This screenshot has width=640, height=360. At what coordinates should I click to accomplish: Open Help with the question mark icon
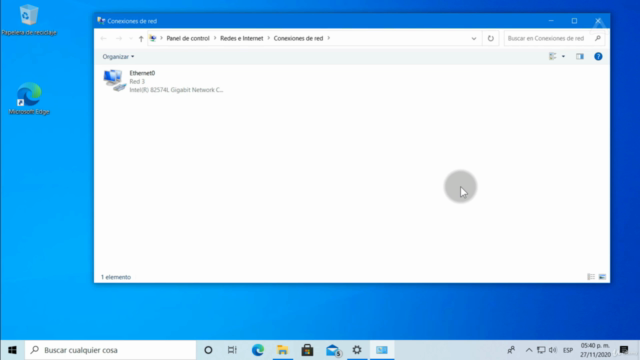point(598,56)
